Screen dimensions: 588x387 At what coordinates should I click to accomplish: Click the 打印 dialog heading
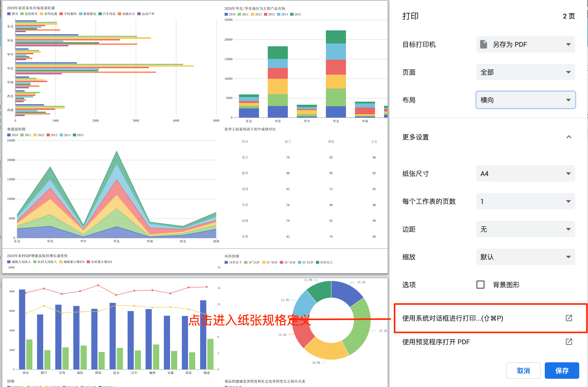click(411, 16)
